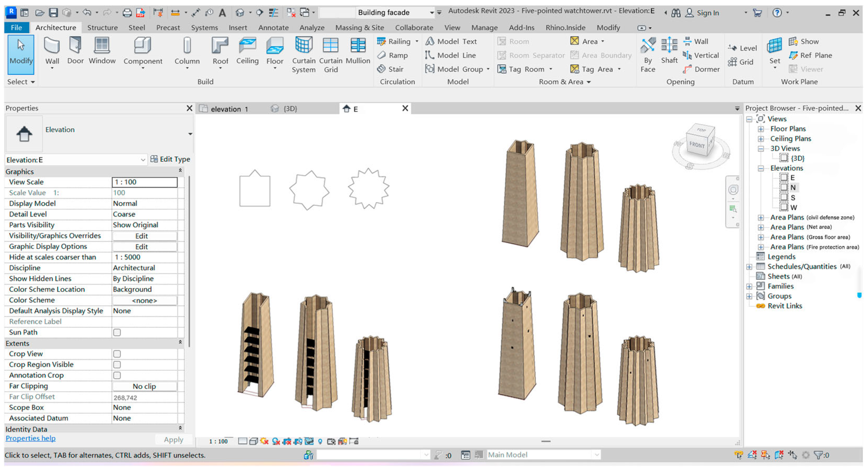Switch to the {3D} view tab
This screenshot has width=868, height=471.
tap(290, 109)
